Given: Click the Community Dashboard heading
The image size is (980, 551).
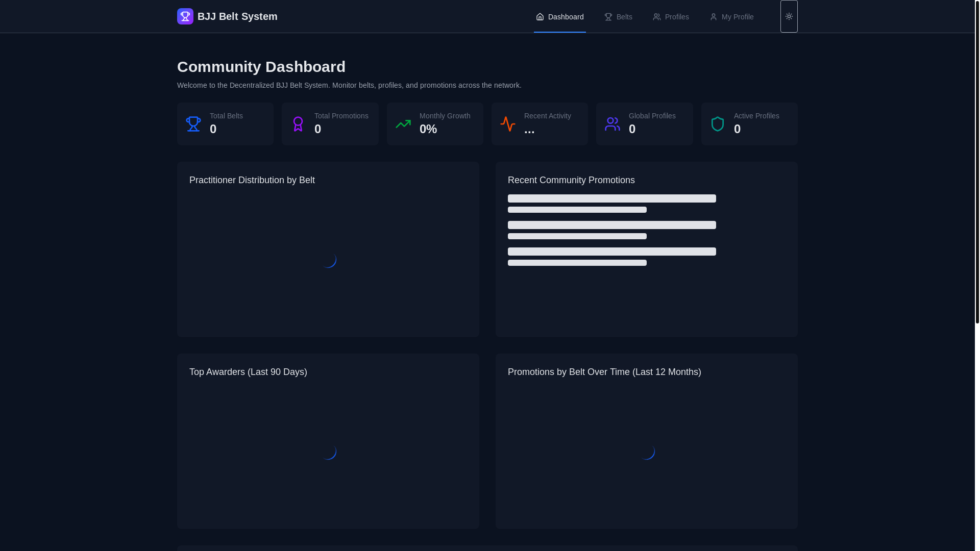Looking at the screenshot, I should [261, 67].
